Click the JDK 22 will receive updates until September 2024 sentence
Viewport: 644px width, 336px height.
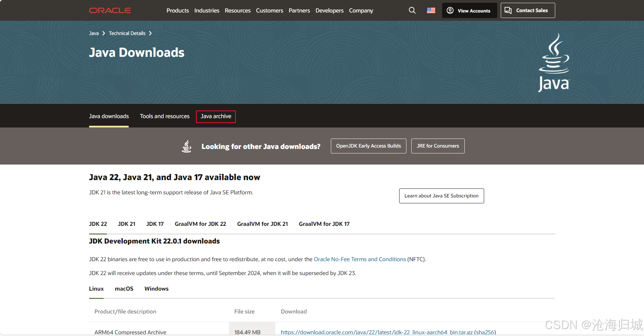point(222,273)
